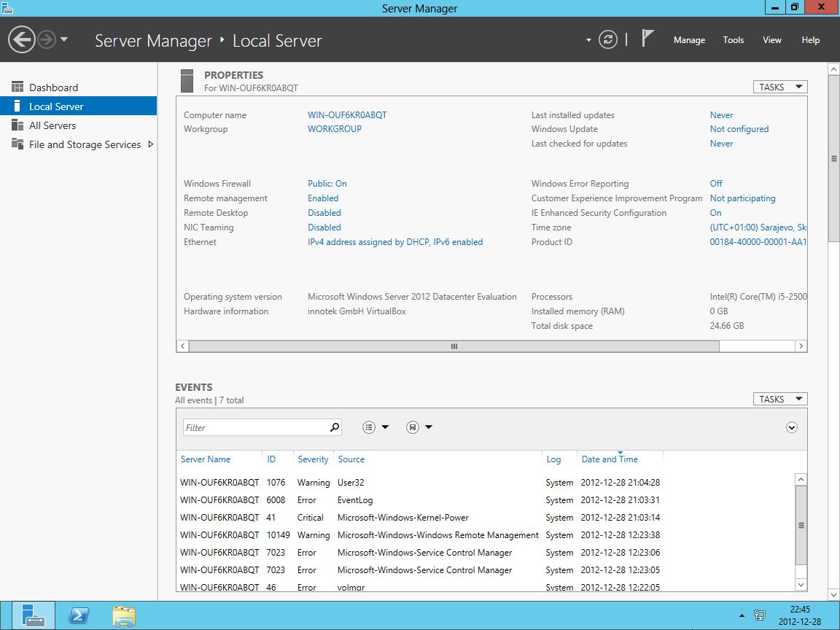This screenshot has width=840, height=630.
Task: Open the notifications flag
Action: pyautogui.click(x=647, y=38)
